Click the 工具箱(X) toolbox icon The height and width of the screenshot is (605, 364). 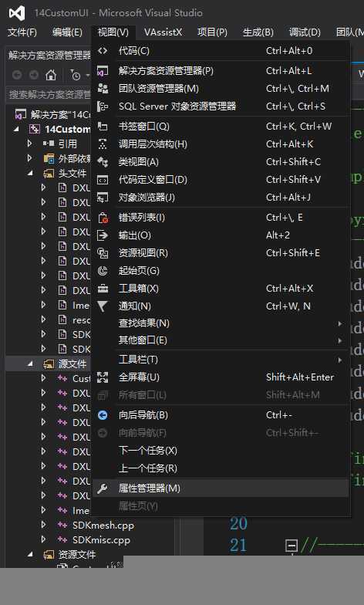pyautogui.click(x=103, y=289)
